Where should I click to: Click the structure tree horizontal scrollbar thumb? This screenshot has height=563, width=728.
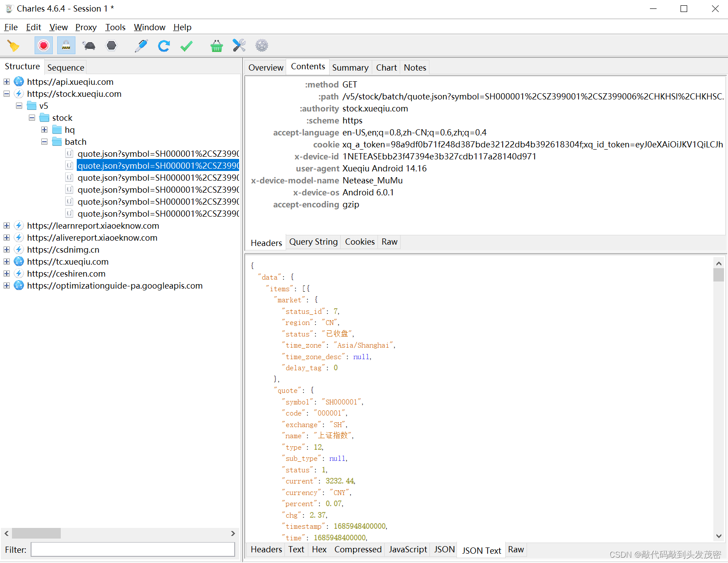(x=36, y=533)
